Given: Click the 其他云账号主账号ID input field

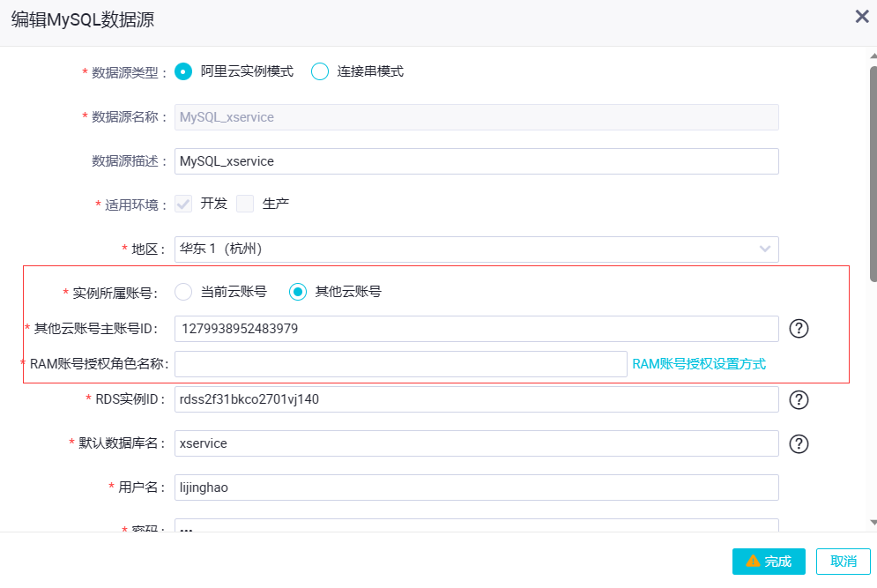Looking at the screenshot, I should click(x=477, y=329).
